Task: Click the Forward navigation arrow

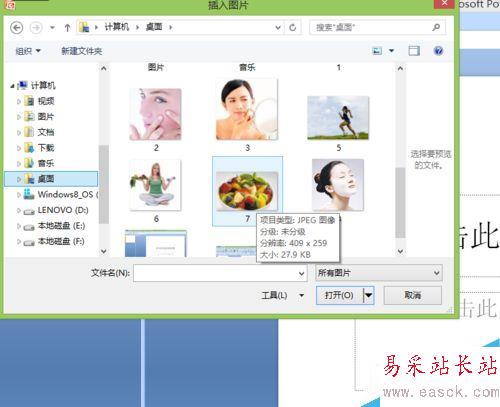Action: (x=36, y=27)
